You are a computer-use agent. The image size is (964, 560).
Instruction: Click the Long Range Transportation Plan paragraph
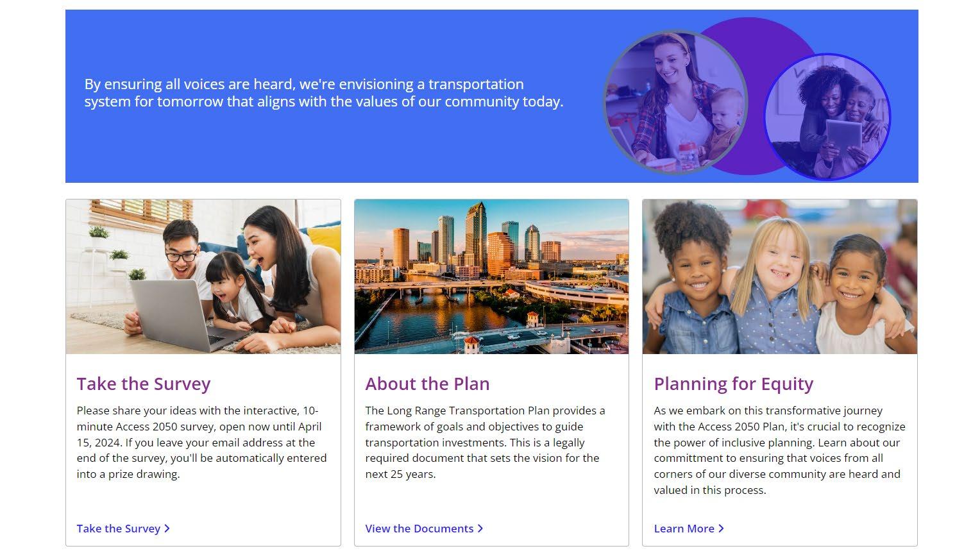coord(486,442)
